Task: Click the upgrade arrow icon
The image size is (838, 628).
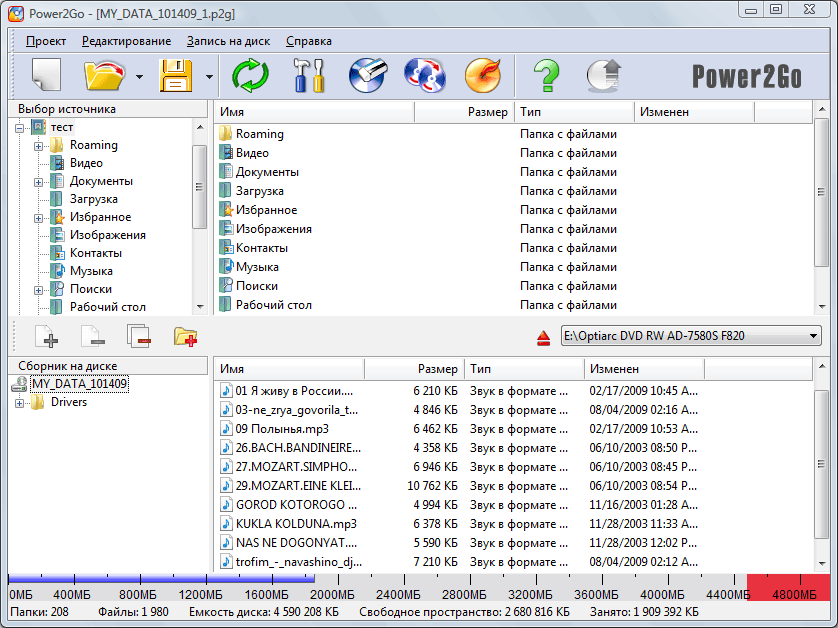Action: point(604,75)
